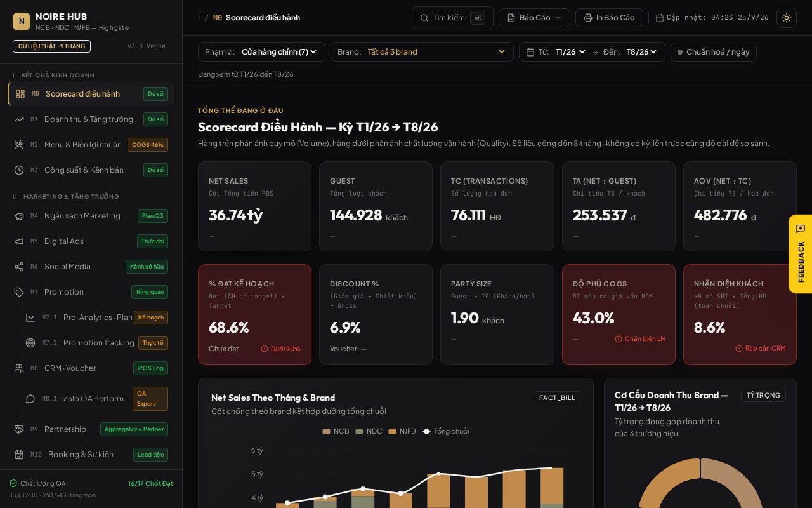Click the Net Sales 36.74 tỷ card
Image resolution: width=812 pixels, height=508 pixels.
[254, 206]
